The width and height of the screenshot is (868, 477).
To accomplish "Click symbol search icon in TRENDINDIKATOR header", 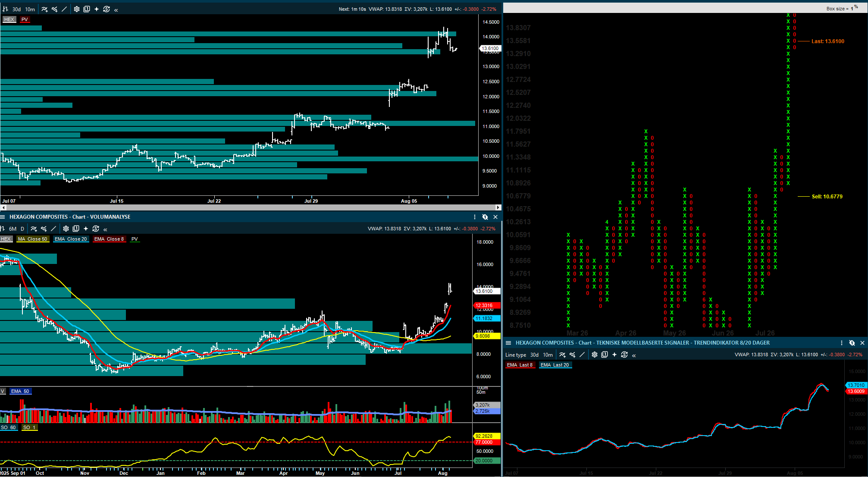I will (852, 343).
